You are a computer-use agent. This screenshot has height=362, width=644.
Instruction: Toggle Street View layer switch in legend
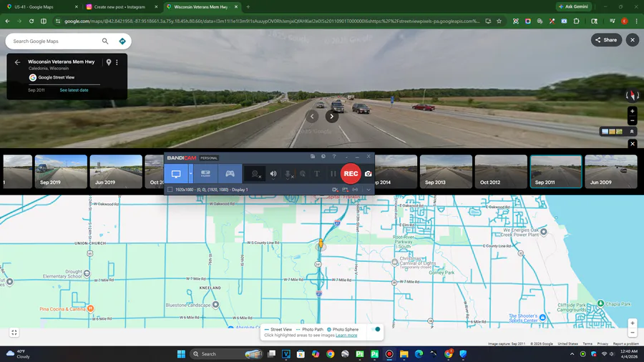click(x=376, y=329)
